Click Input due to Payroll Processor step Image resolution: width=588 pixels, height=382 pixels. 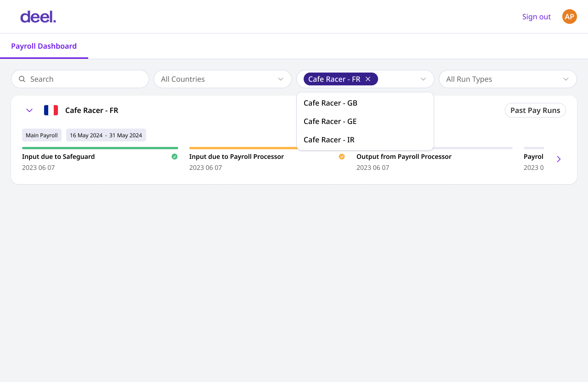point(237,157)
